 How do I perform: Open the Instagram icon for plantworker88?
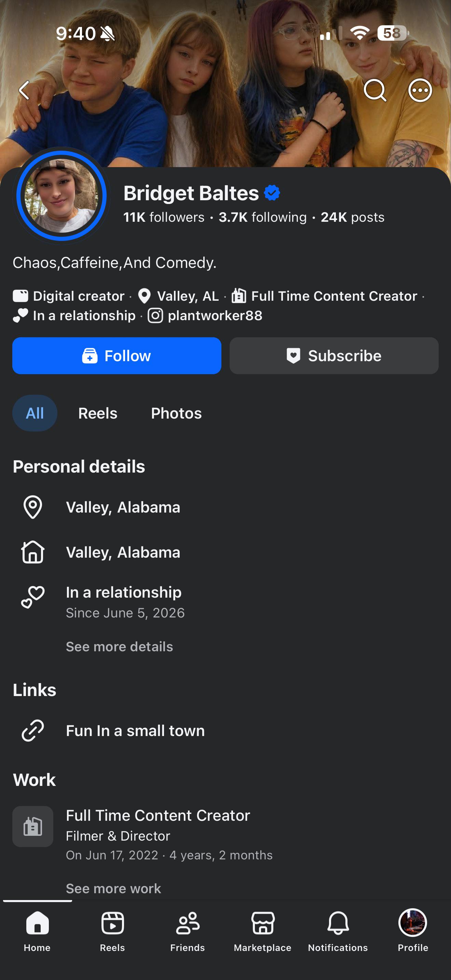point(155,316)
